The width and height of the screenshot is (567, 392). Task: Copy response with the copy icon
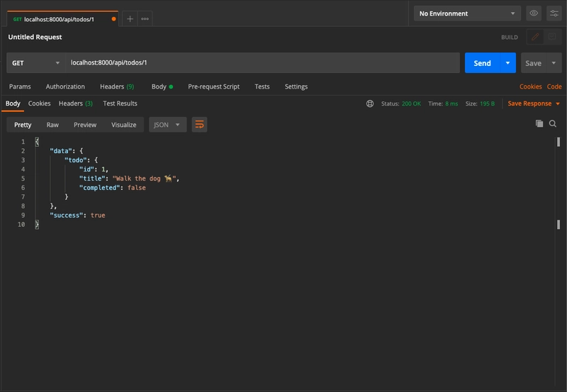point(539,123)
